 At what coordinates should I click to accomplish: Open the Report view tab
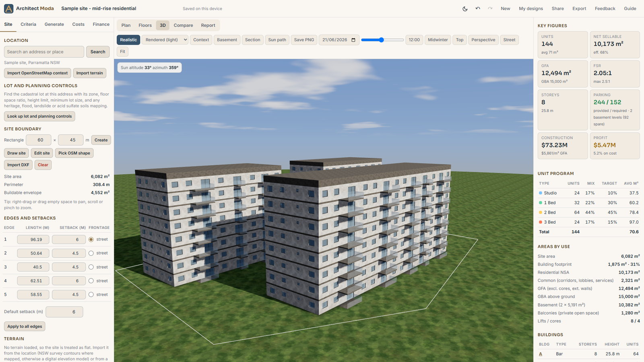click(208, 25)
